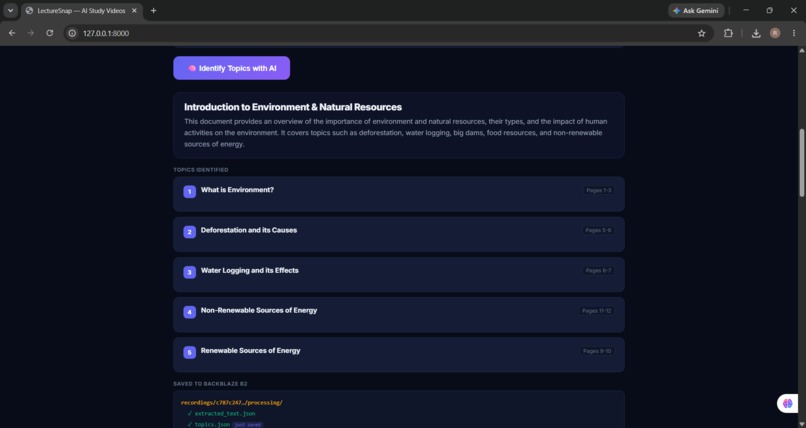Screen dimensions: 806x428
Task: Click the Ask Gemini button
Action: point(696,10)
